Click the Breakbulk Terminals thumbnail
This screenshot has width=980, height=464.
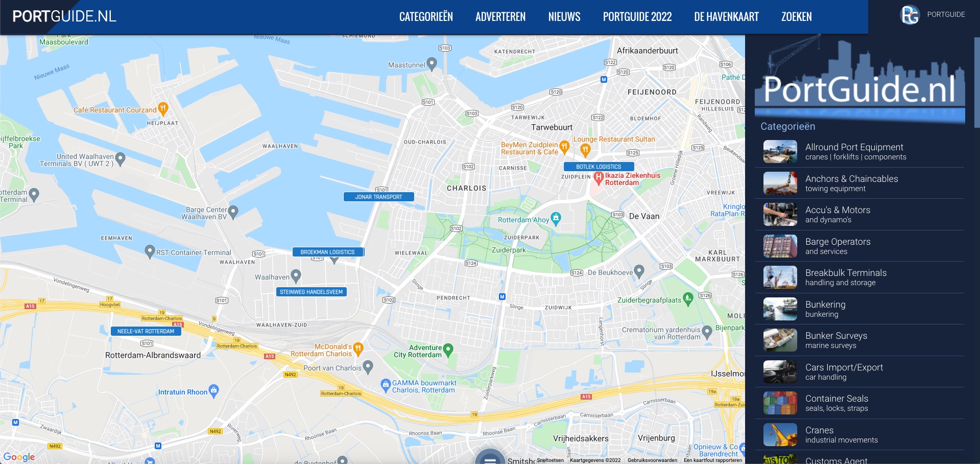(x=780, y=277)
